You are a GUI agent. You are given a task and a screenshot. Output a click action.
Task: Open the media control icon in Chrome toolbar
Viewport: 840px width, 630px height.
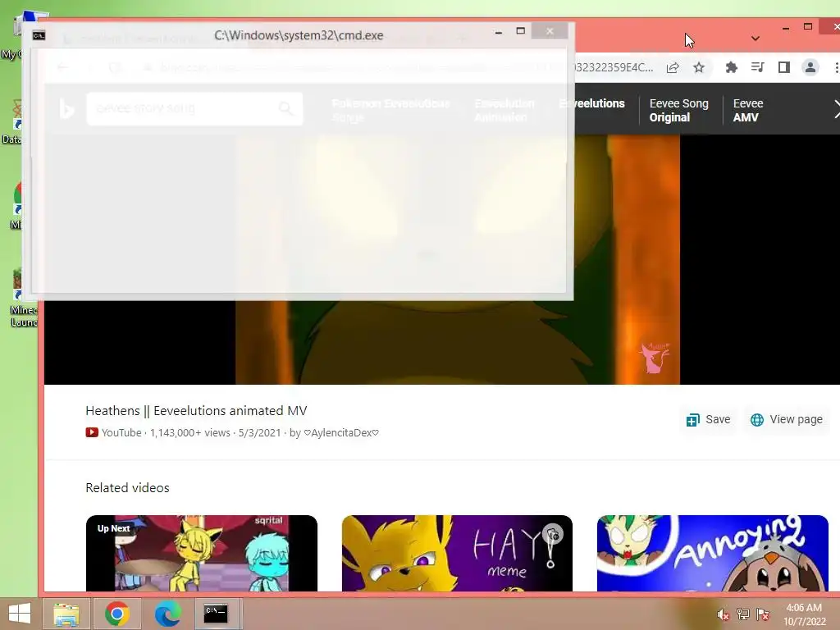[x=757, y=67]
